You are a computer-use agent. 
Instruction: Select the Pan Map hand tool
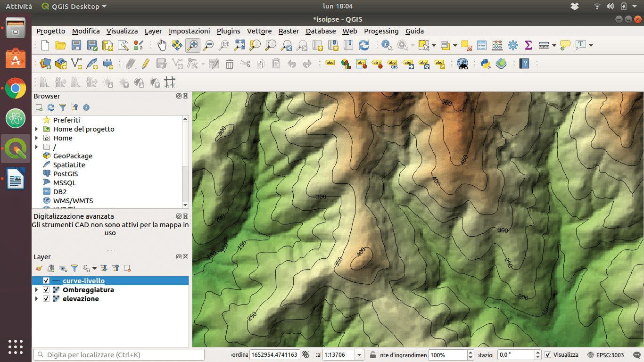[x=162, y=45]
